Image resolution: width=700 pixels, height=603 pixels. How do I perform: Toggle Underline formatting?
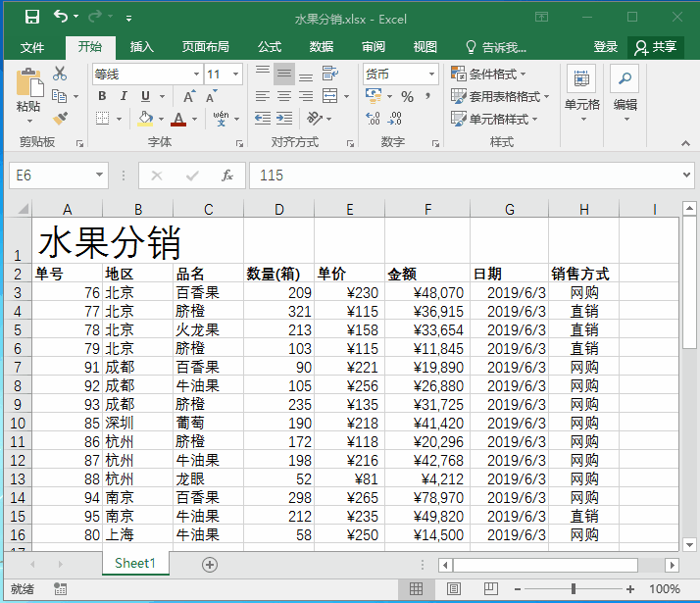[x=145, y=96]
